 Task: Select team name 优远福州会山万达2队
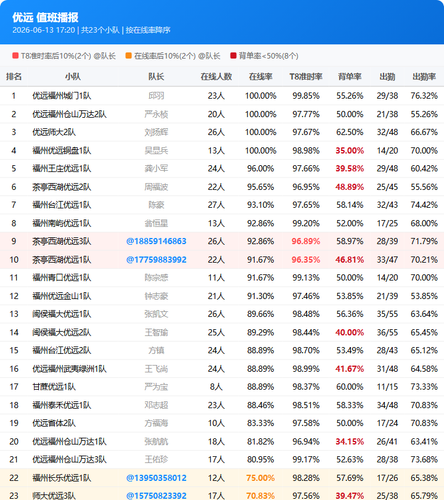[69, 114]
